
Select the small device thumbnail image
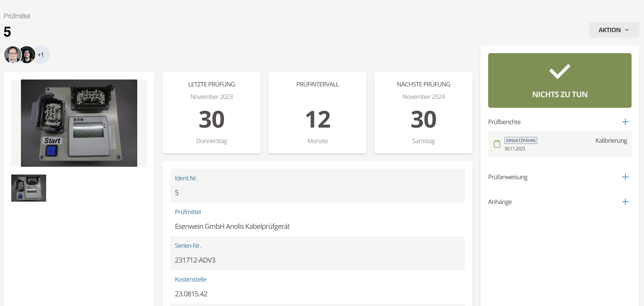coord(29,188)
